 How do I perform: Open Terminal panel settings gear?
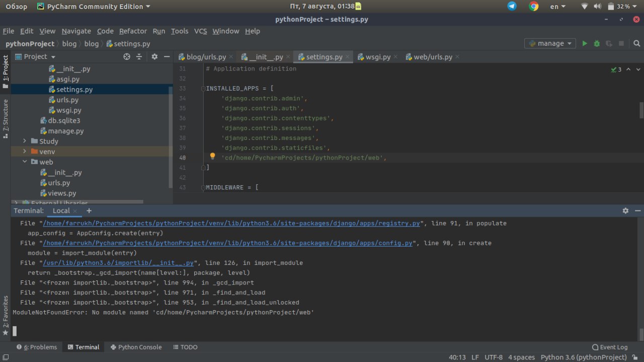[625, 211]
